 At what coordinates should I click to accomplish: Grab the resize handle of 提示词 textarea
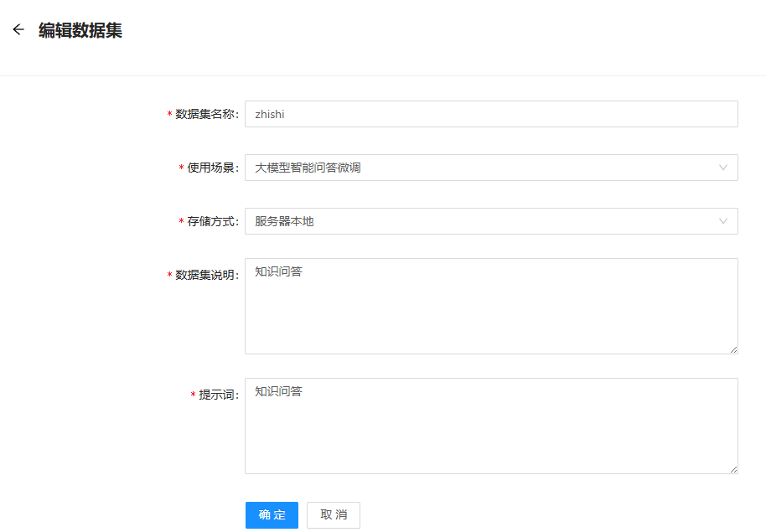(x=733, y=469)
